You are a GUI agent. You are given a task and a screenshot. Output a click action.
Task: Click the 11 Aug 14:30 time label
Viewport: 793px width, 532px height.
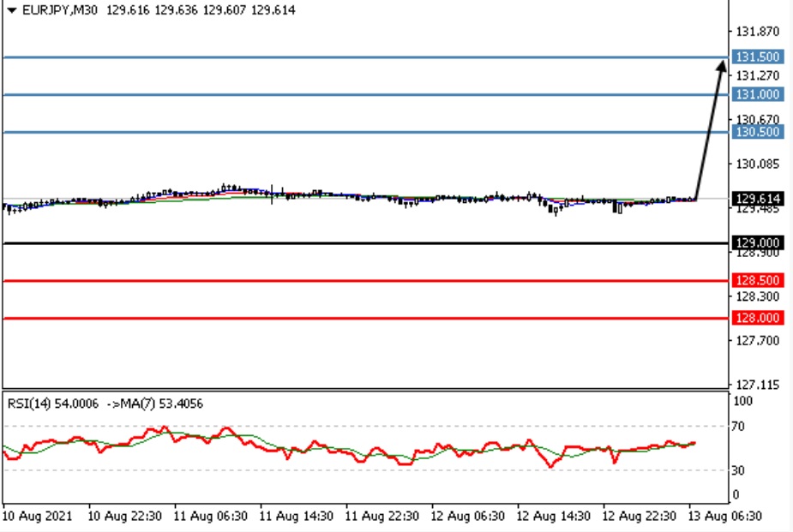(x=296, y=517)
